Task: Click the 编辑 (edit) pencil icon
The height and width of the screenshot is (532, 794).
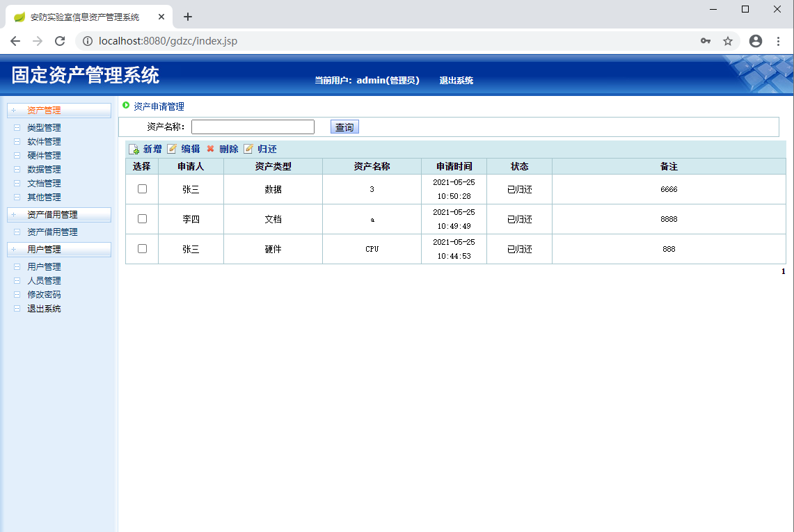Action: pos(172,149)
